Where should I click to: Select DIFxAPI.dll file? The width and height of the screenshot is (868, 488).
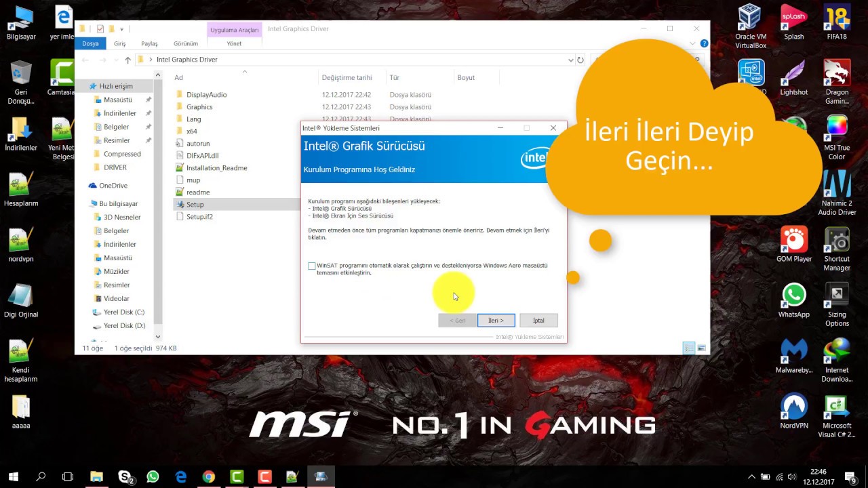(202, 156)
